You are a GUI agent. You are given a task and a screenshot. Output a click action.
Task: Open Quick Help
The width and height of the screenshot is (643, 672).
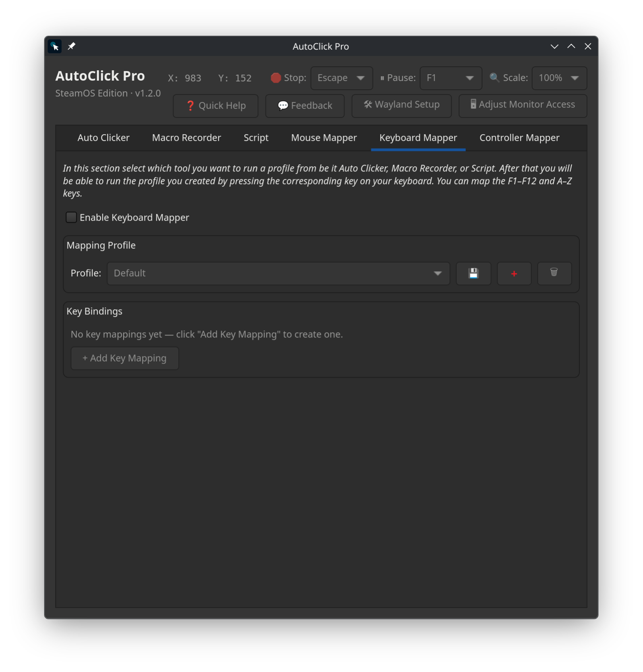tap(216, 106)
